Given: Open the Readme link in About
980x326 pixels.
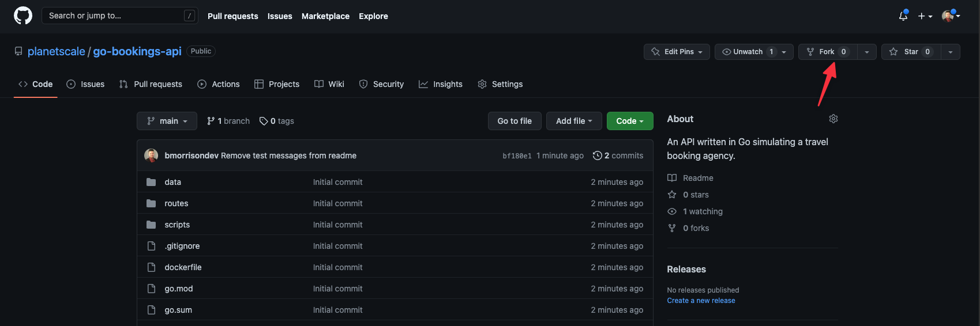Looking at the screenshot, I should pyautogui.click(x=690, y=178).
